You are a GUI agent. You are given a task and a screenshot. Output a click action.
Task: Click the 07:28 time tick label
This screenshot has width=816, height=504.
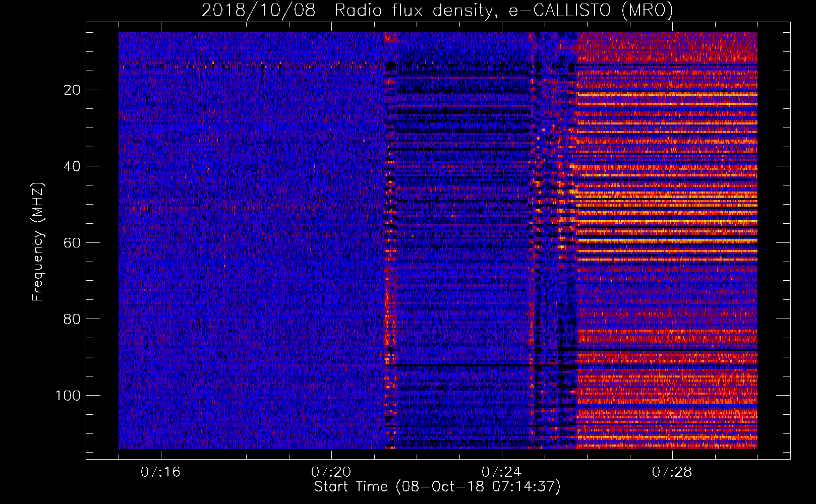(672, 472)
